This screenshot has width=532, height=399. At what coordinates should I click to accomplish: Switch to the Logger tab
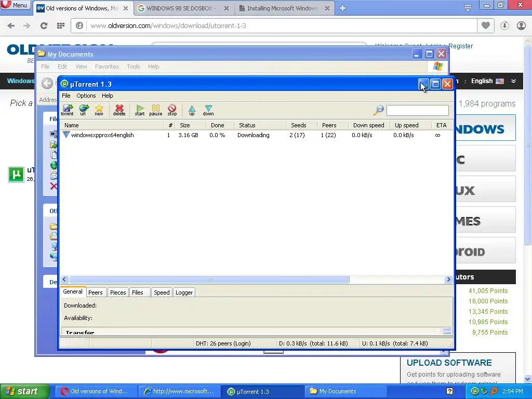pyautogui.click(x=184, y=292)
